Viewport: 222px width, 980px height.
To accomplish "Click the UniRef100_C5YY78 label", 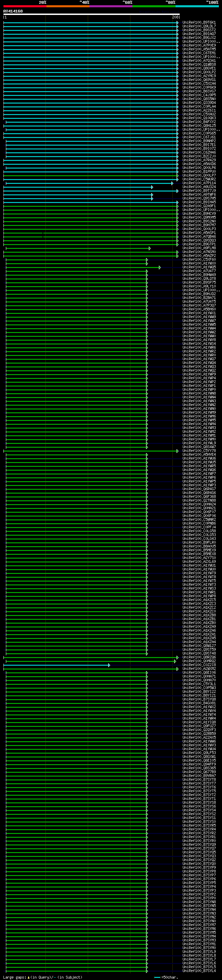I will click(199, 451).
